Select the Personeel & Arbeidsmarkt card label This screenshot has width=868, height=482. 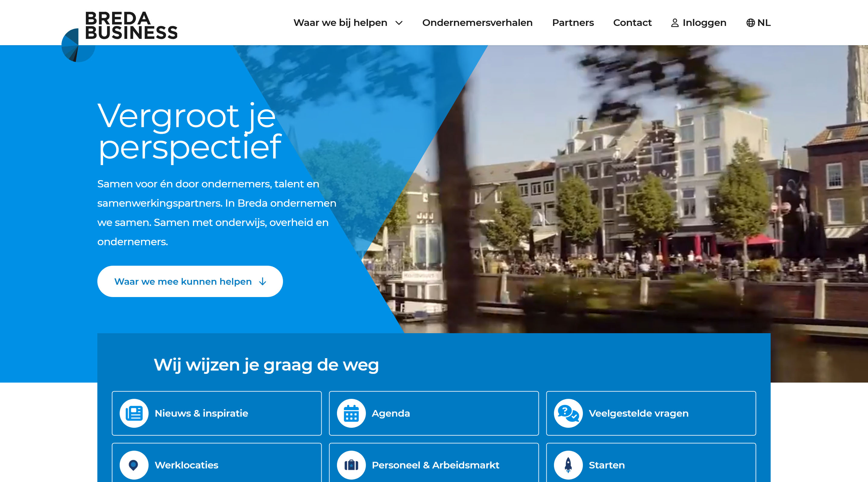(435, 465)
